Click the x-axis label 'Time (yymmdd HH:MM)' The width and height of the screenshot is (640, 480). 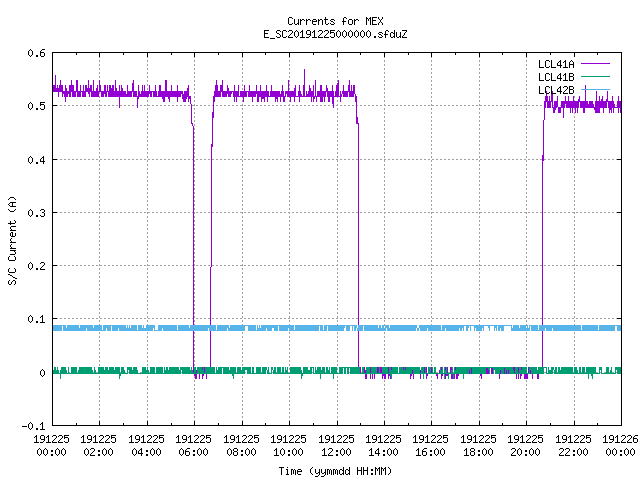pos(335,471)
